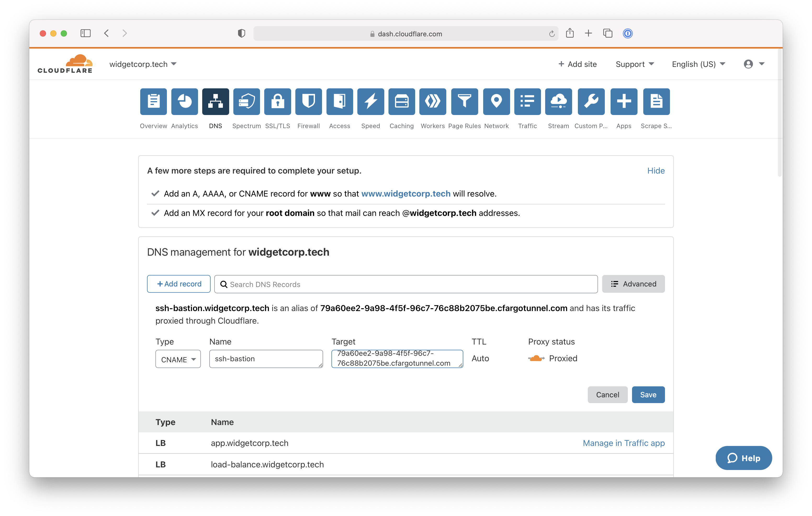Open the Overview section icon
The height and width of the screenshot is (516, 812).
(x=154, y=101)
